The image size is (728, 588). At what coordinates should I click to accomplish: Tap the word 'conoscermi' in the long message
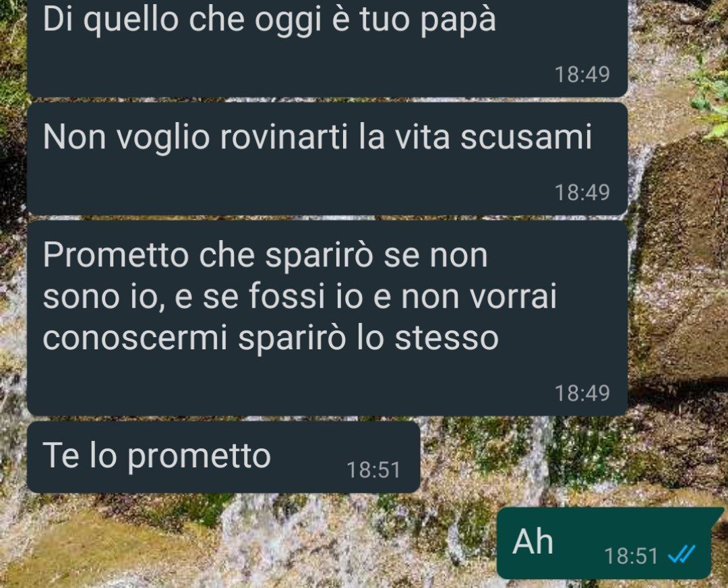tap(135, 338)
